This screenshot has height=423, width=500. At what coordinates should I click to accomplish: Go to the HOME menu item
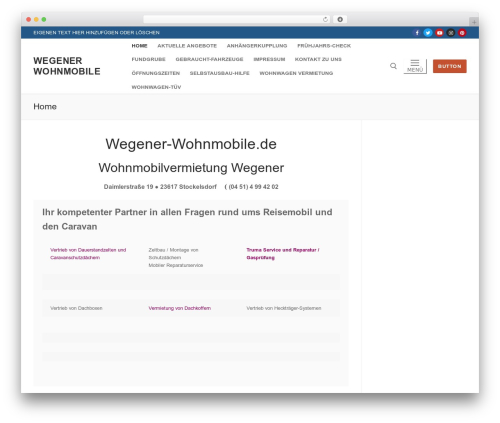pyautogui.click(x=139, y=46)
